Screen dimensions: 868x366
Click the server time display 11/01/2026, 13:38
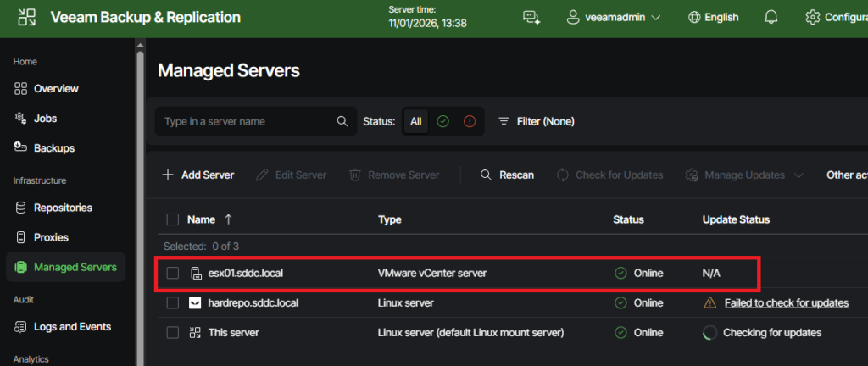pos(427,23)
